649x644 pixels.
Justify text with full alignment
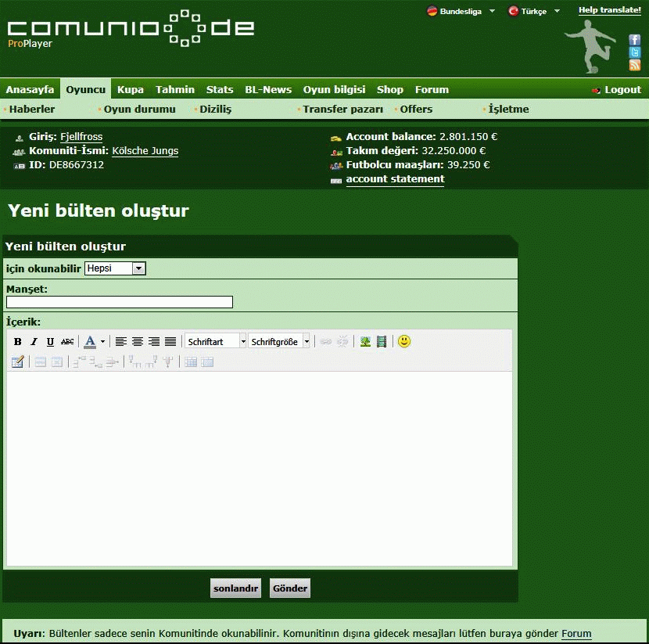(x=170, y=342)
